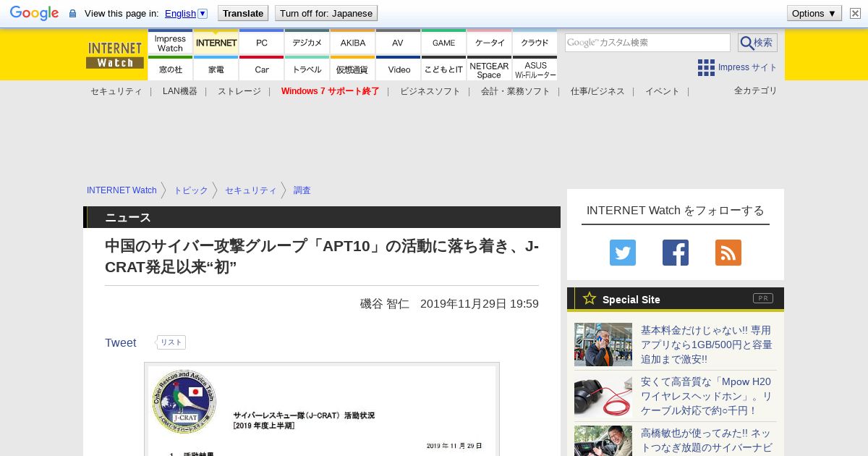This screenshot has height=456, width=868.
Task: Open the AV tab
Action: pos(398,43)
